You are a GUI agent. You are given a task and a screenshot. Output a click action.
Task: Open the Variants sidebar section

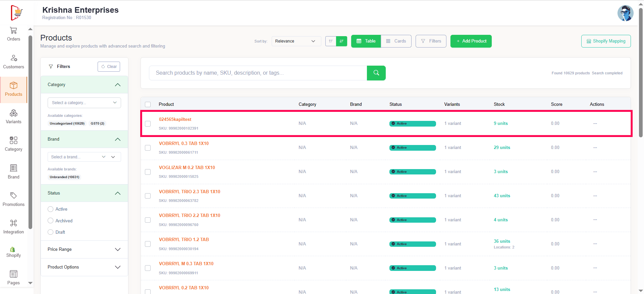[x=13, y=117]
